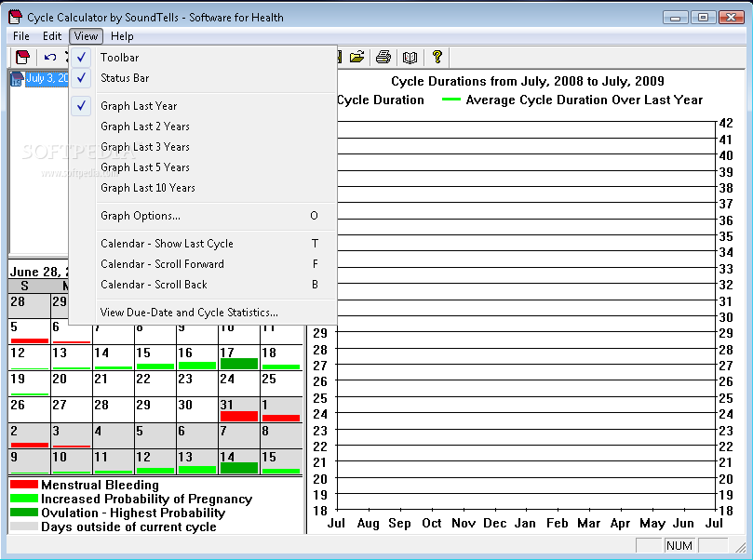
Task: Click the window resize grip corner
Action: point(740,547)
